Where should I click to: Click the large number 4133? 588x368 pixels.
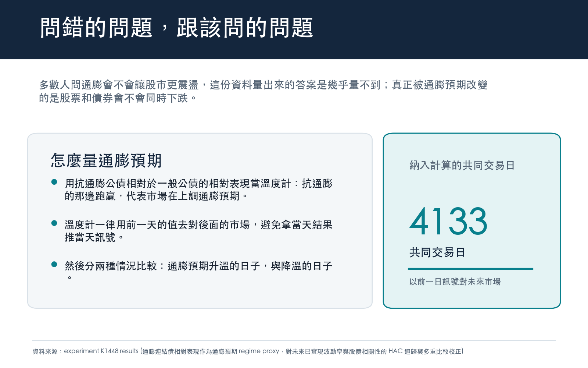tap(448, 221)
